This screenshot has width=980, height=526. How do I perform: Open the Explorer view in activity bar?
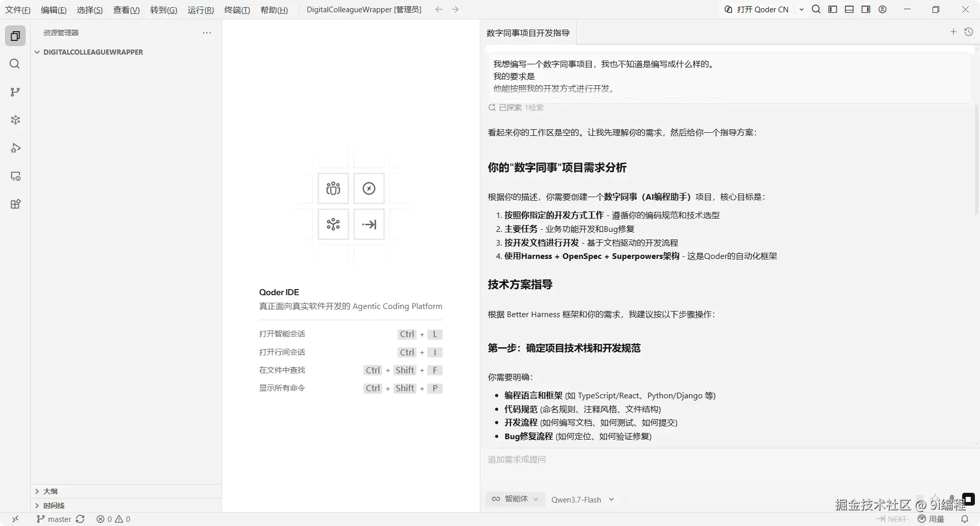(x=15, y=36)
